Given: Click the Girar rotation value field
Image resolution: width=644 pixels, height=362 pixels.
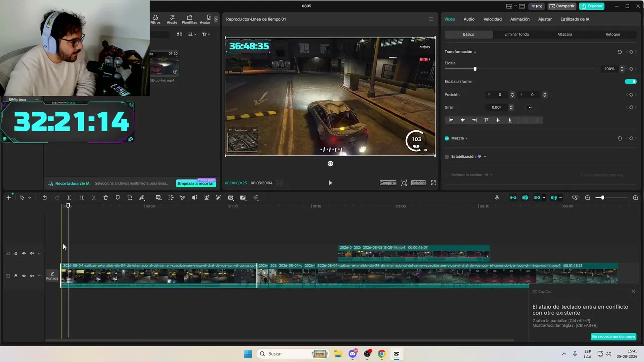Looking at the screenshot, I should point(497,107).
